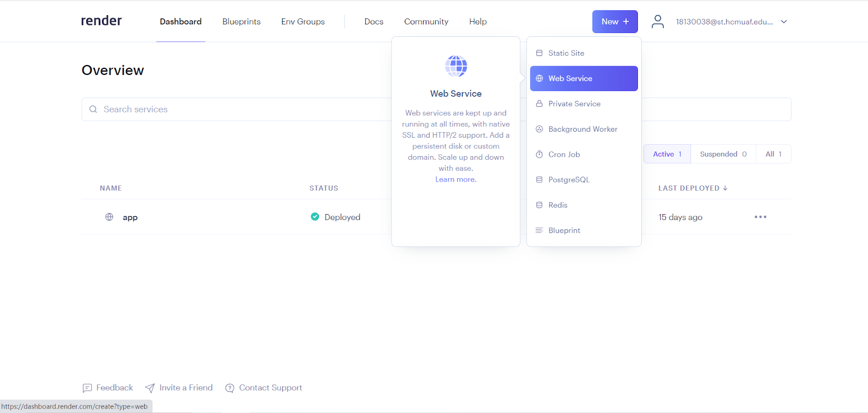868x413 pixels.
Task: Open the three-dot actions menu for app
Action: (x=761, y=217)
